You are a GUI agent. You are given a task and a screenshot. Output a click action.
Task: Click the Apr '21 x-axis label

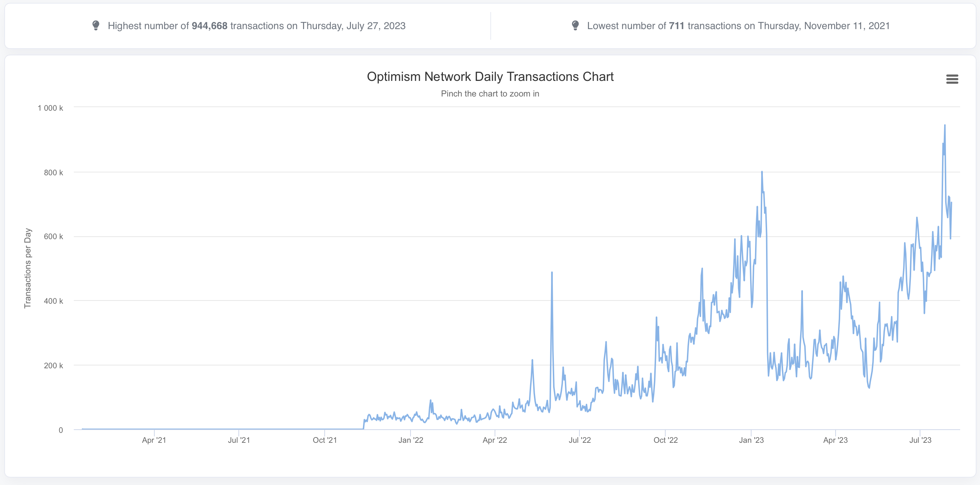(x=154, y=440)
